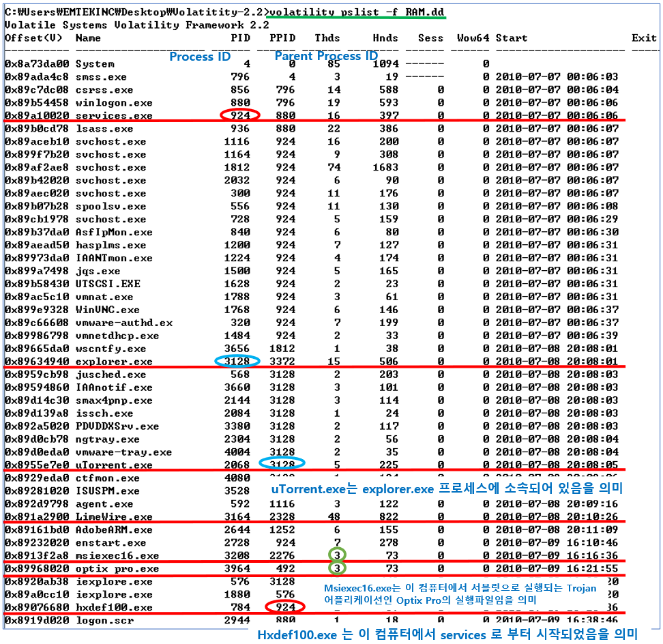Click PID 3964 of optix_pro.exe
The image size is (663, 644).
tap(237, 568)
